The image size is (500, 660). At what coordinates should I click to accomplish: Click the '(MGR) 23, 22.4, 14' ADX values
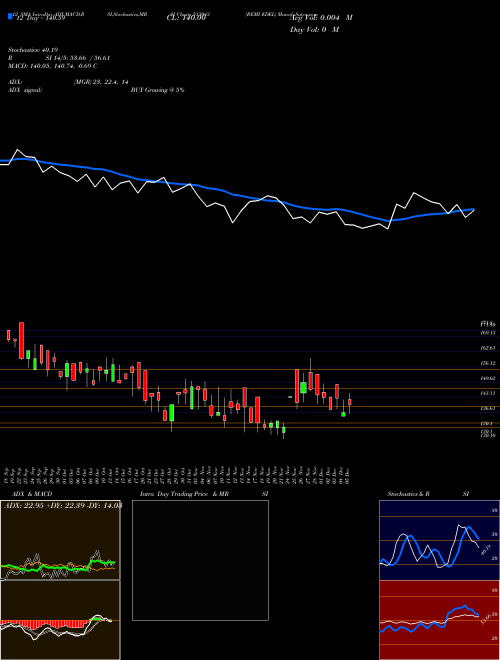[x=101, y=82]
